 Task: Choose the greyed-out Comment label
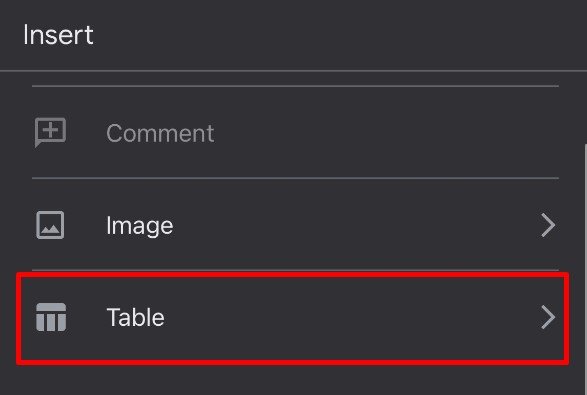pyautogui.click(x=160, y=133)
